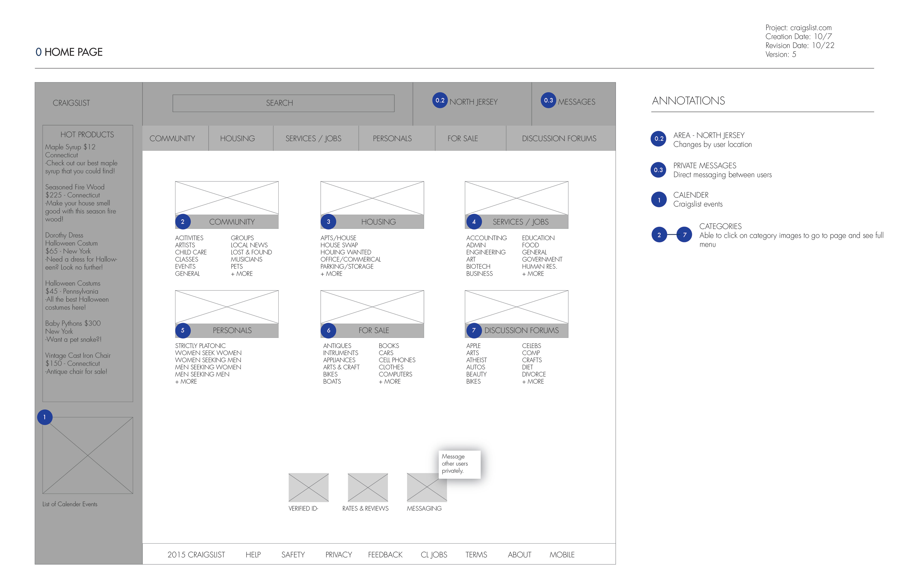Open the Engineering jobs link
Image resolution: width=909 pixels, height=588 pixels.
coord(486,252)
